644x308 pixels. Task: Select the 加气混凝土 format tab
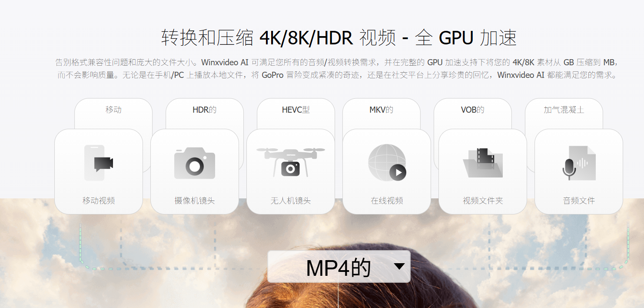(x=564, y=110)
